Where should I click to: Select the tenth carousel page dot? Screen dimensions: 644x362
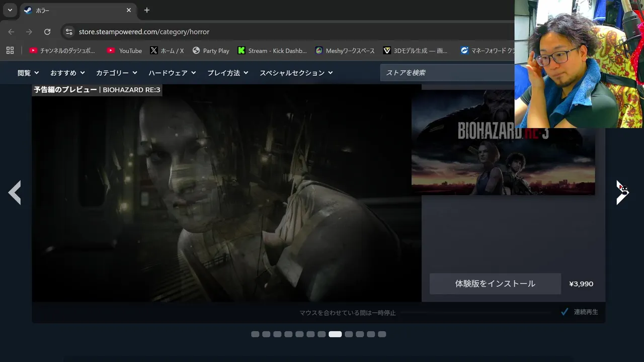360,334
